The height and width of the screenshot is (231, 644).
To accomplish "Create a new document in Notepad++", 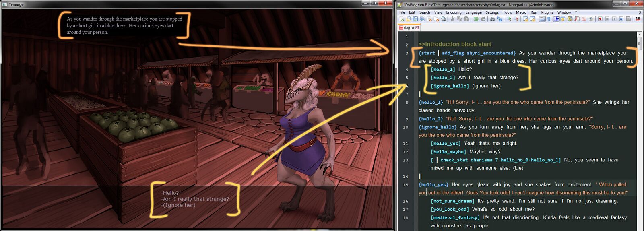I will [x=401, y=19].
